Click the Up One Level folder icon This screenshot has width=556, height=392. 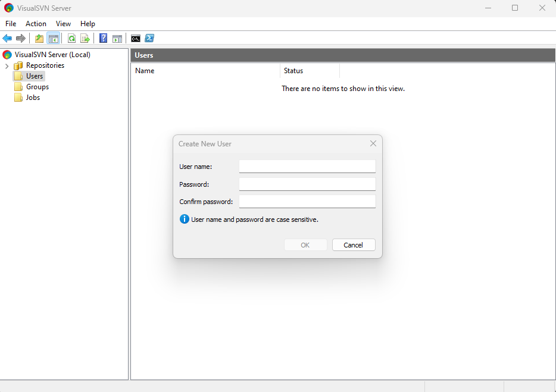click(39, 39)
